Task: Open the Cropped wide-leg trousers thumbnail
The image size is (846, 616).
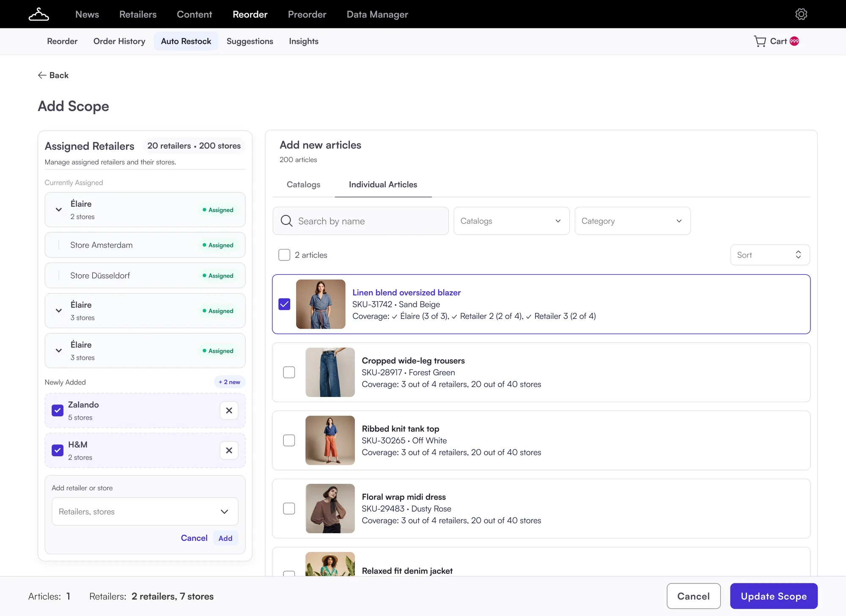Action: tap(330, 372)
